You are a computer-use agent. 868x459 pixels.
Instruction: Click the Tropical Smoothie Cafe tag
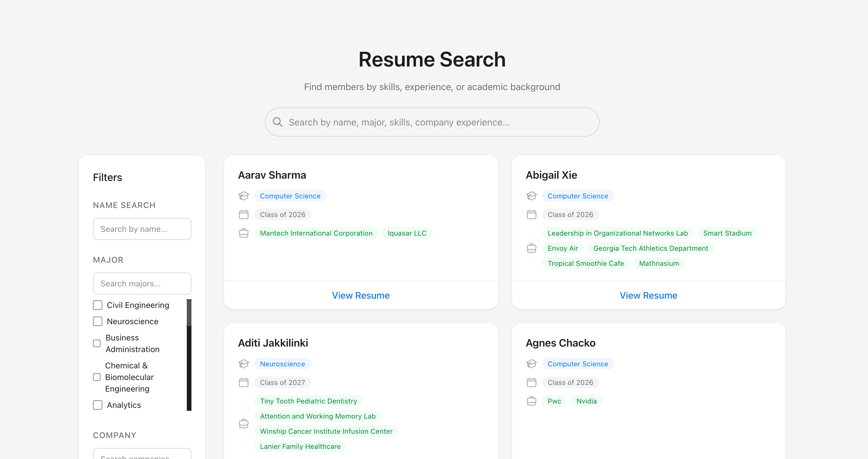pos(586,263)
